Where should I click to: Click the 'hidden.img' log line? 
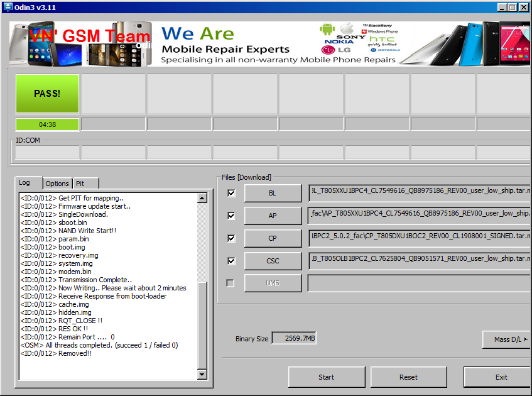[x=56, y=312]
